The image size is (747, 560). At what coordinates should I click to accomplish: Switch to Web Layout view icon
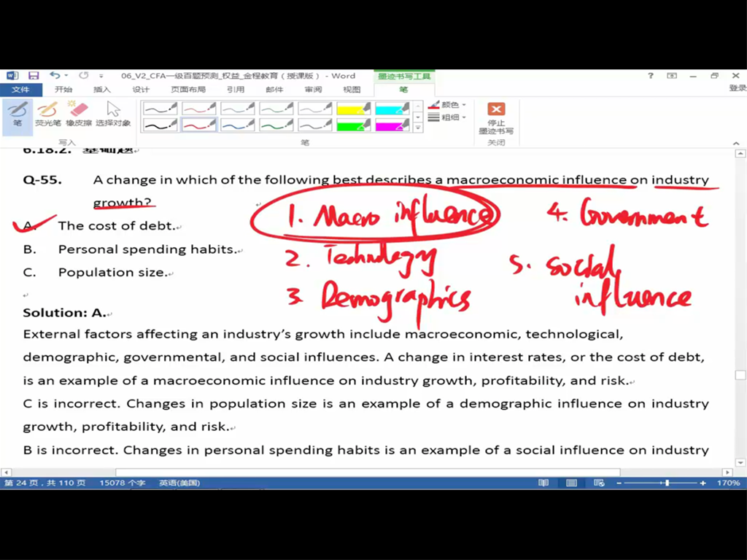pyautogui.click(x=599, y=483)
